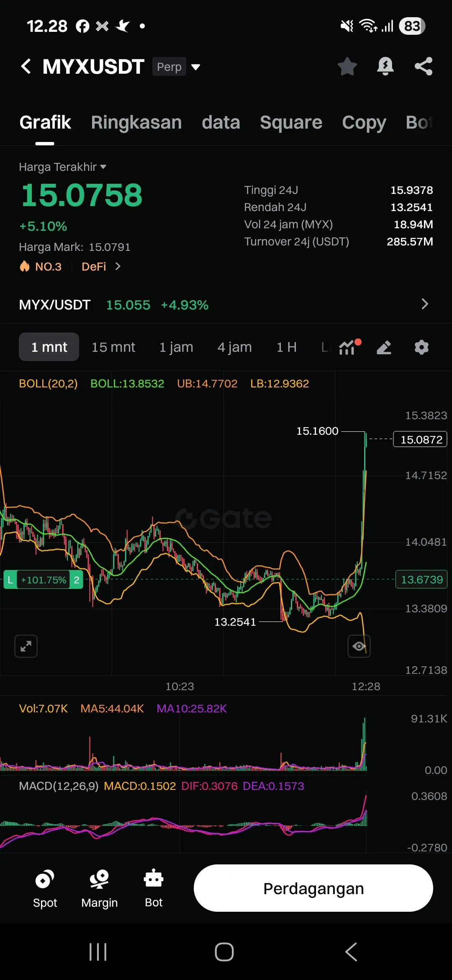Expand MYX/USDT spot row with chevron
The image size is (452, 980).
click(x=425, y=304)
